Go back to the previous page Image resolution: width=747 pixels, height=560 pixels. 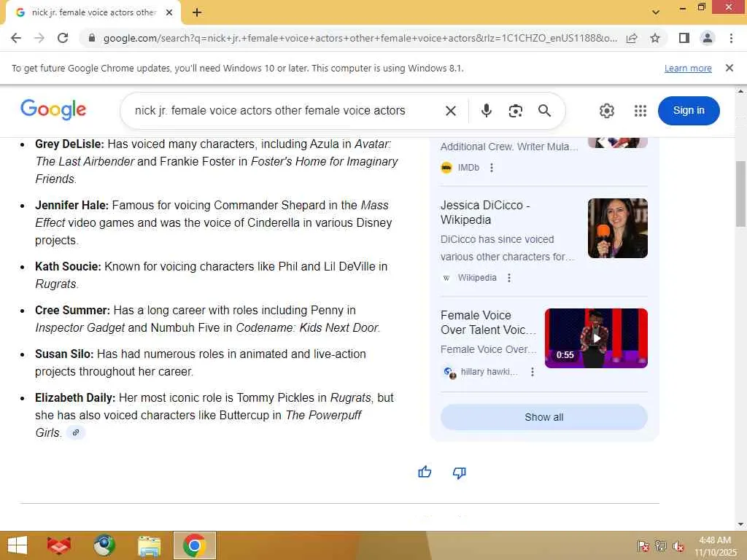[x=16, y=38]
